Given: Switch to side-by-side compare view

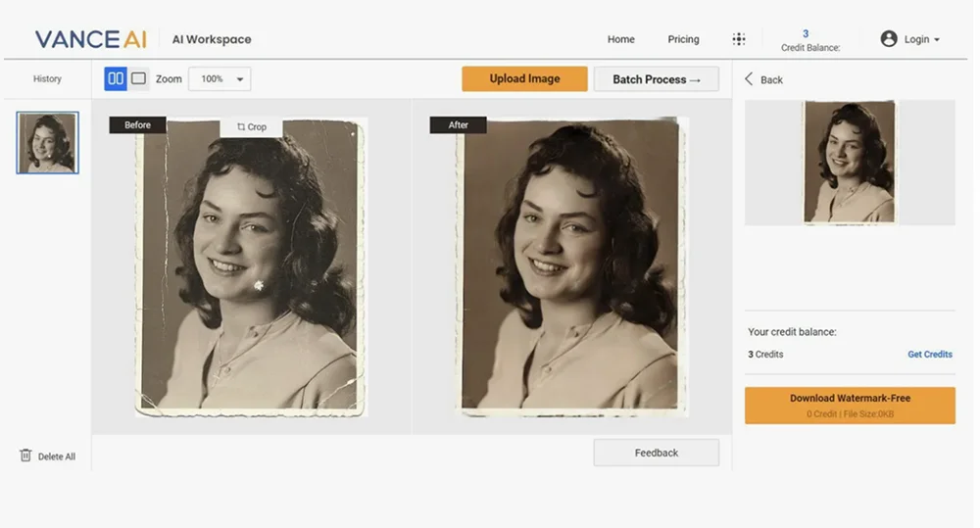Looking at the screenshot, I should [116, 78].
